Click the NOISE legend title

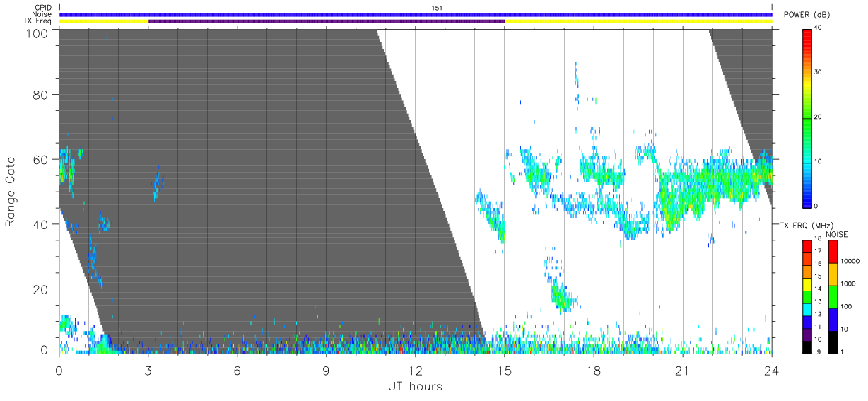click(837, 234)
